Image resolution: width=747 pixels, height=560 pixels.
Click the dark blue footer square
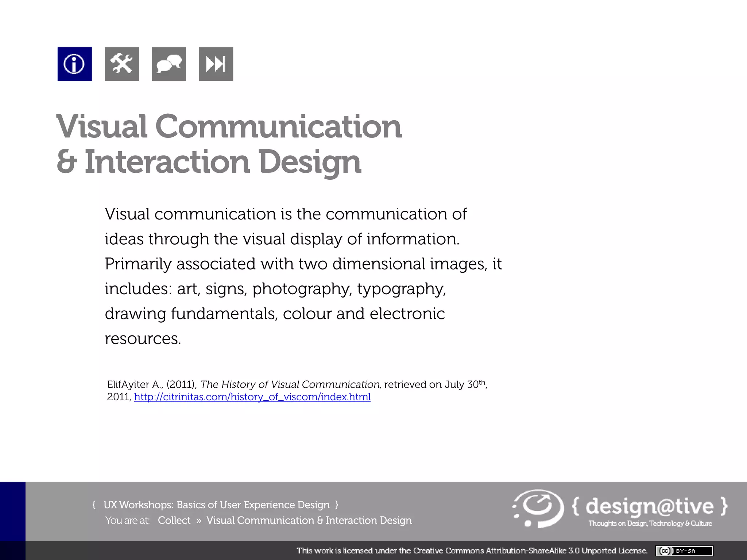(x=12, y=511)
